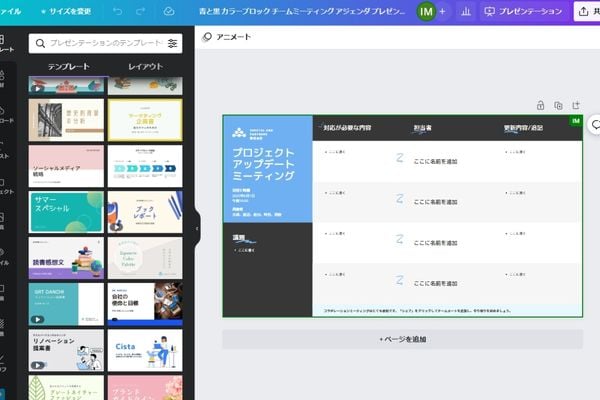This screenshot has height=400, width=600.
Task: Click the ページを追加 button
Action: click(x=403, y=339)
